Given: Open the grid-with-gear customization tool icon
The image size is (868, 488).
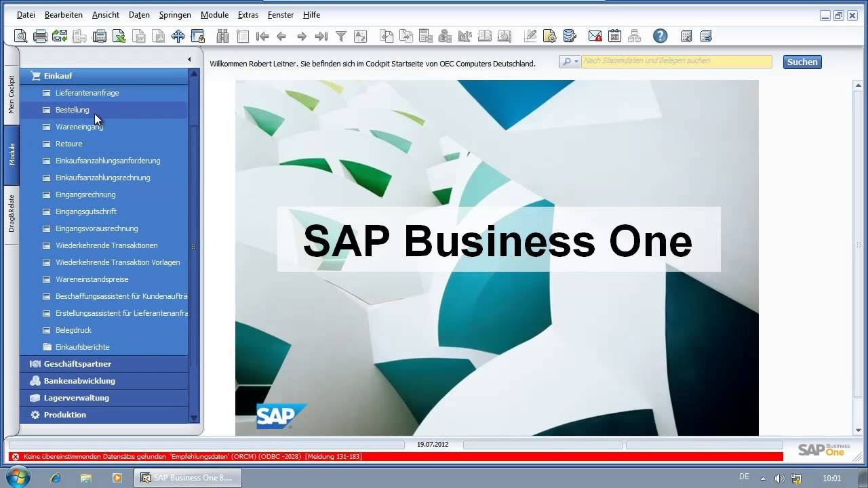Looking at the screenshot, I should (x=686, y=36).
